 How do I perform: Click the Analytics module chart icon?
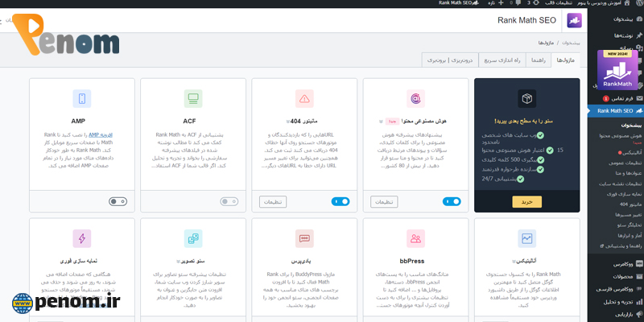point(526,238)
